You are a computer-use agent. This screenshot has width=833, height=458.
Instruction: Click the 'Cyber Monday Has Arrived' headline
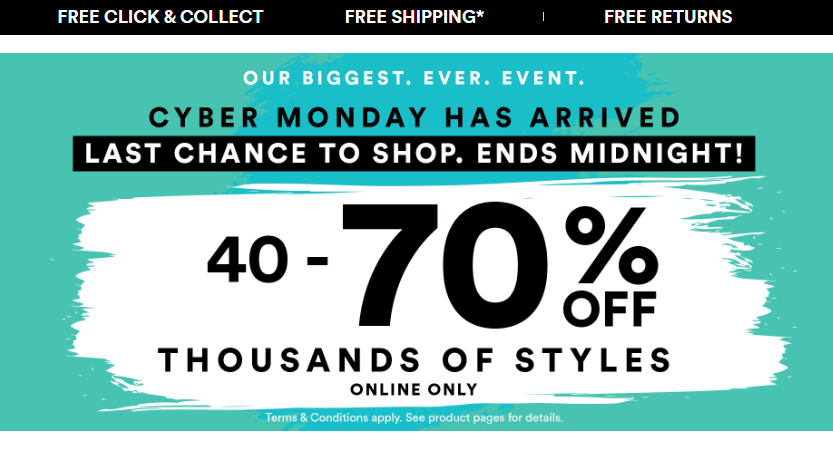coord(414,117)
